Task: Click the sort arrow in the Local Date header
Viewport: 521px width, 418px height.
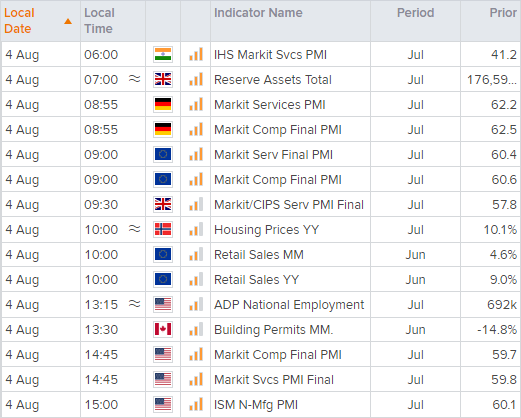Action: pyautogui.click(x=68, y=22)
